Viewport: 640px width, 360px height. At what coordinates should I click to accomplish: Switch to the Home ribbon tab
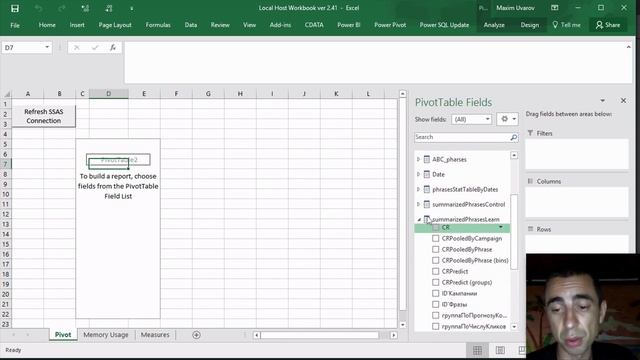47,25
